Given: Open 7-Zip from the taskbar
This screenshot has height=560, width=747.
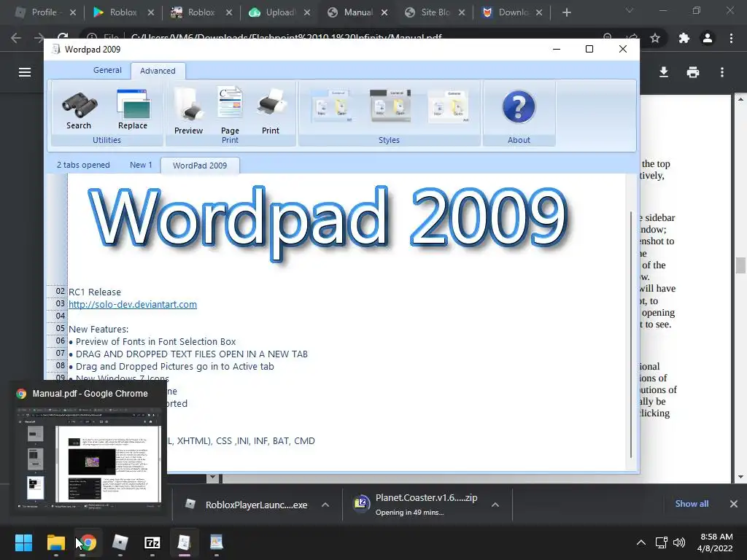Looking at the screenshot, I should click(152, 542).
